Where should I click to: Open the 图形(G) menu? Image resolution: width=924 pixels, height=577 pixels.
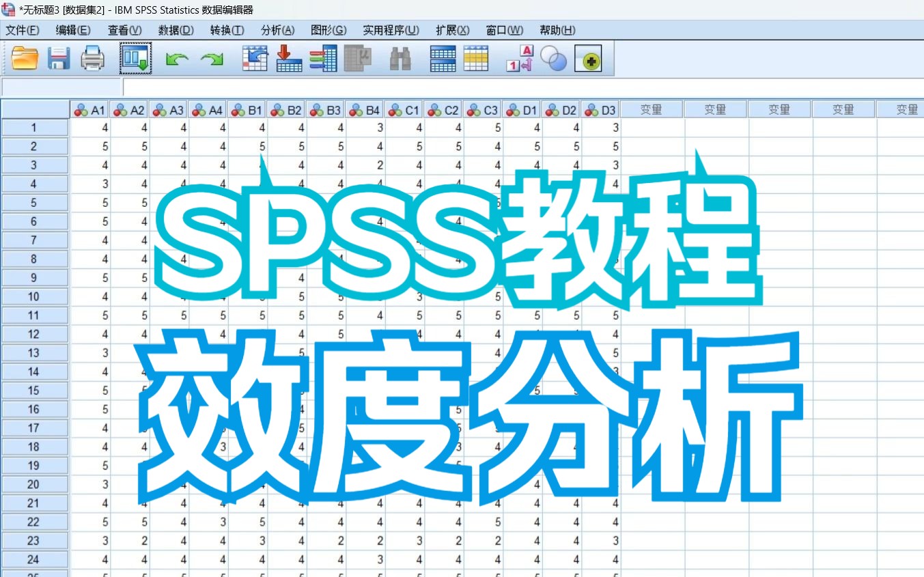tap(328, 30)
